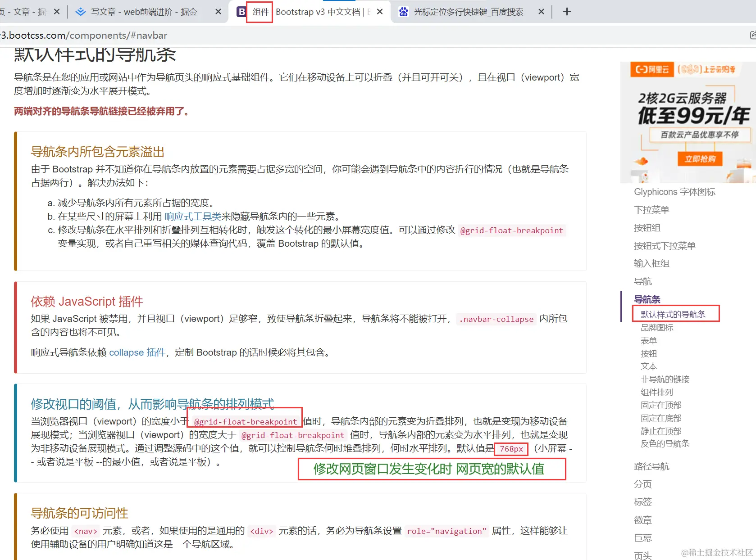The width and height of the screenshot is (756, 560).
Task: Jump to 组件排列 sub-item
Action: point(657,393)
